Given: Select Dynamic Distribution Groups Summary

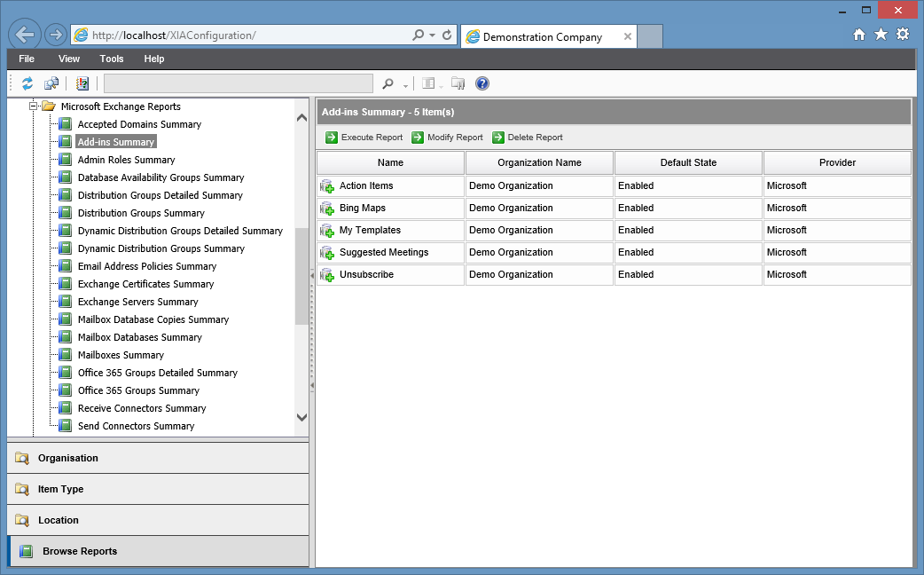Looking at the screenshot, I should (161, 248).
